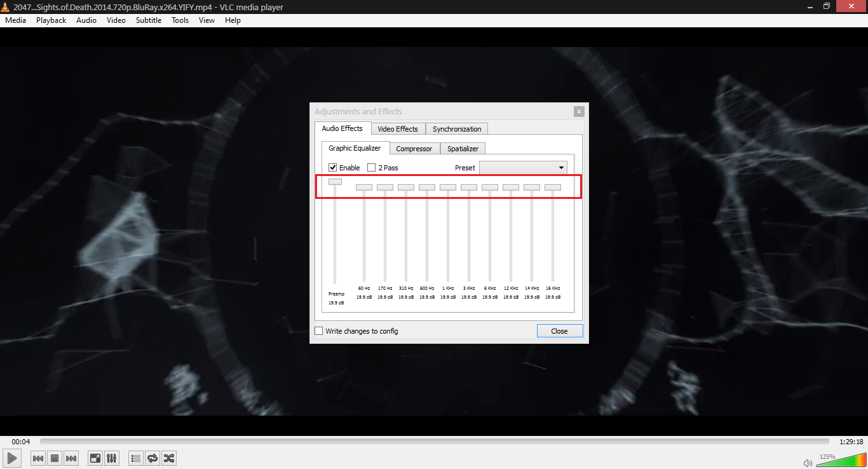Open extended settings with the sliders icon
This screenshot has height=469, width=868.
[112, 458]
